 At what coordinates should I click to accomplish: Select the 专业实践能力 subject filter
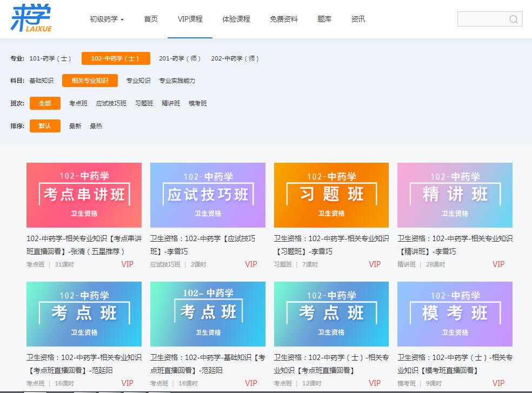(x=177, y=81)
